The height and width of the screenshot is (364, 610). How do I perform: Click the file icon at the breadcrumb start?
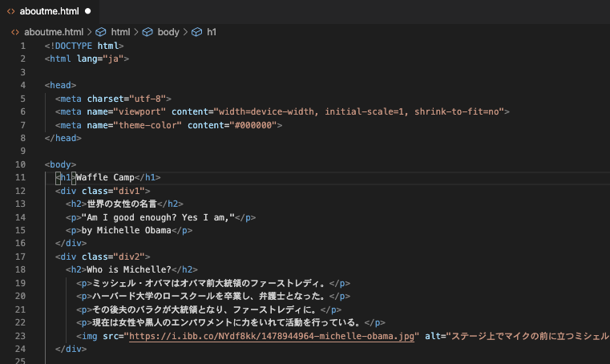click(x=14, y=32)
